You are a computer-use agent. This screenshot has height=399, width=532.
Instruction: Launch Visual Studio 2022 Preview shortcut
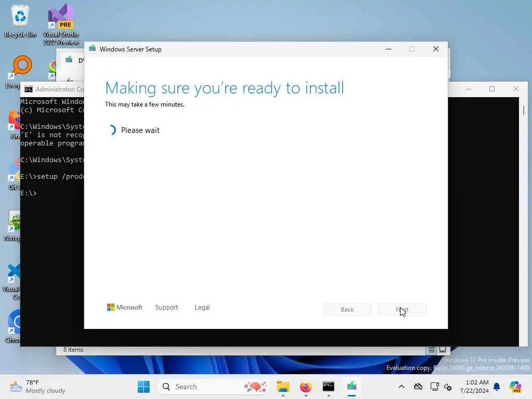(60, 24)
